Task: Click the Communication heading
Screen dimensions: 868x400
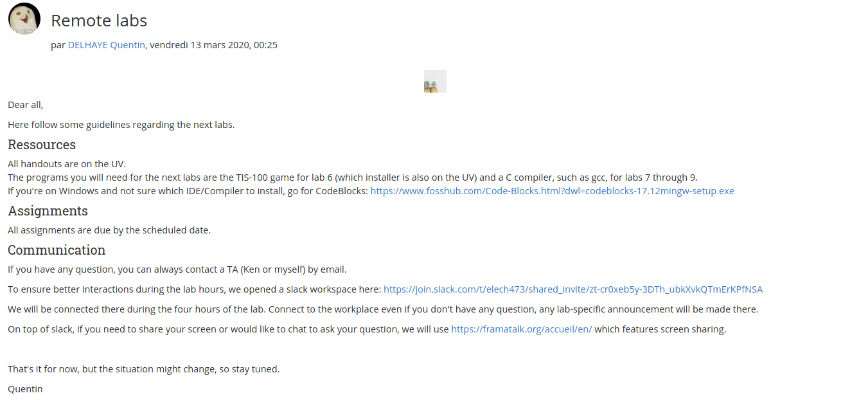Action: click(57, 250)
